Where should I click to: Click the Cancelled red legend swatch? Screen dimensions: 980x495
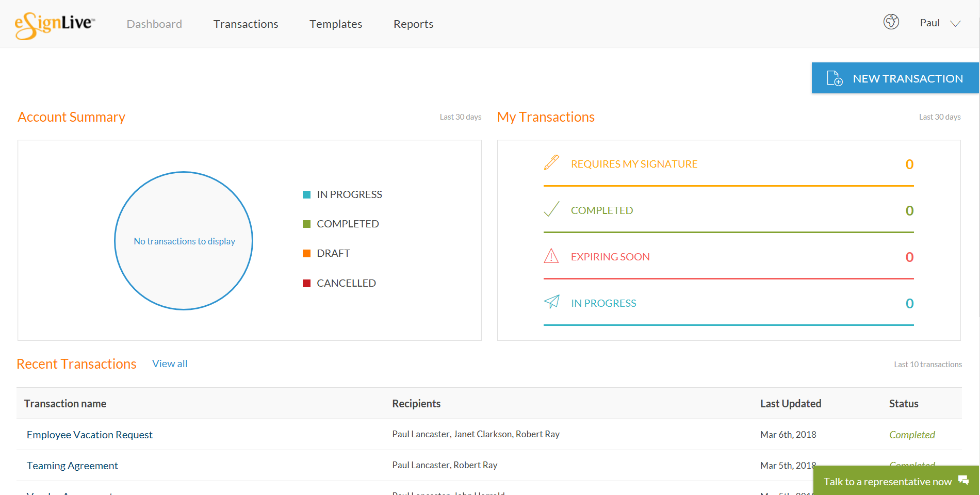306,283
